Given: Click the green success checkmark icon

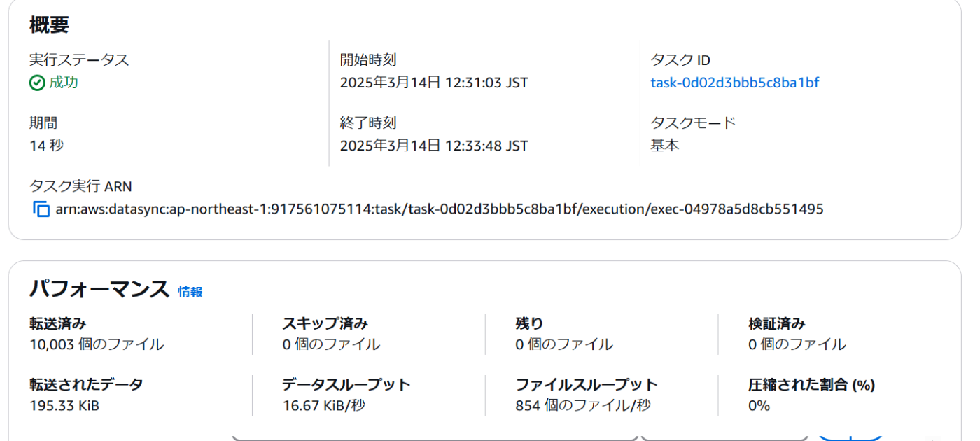Looking at the screenshot, I should tap(37, 83).
